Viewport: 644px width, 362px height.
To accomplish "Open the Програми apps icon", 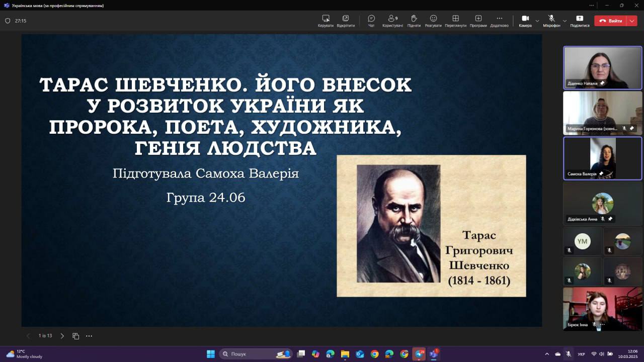I will click(478, 20).
